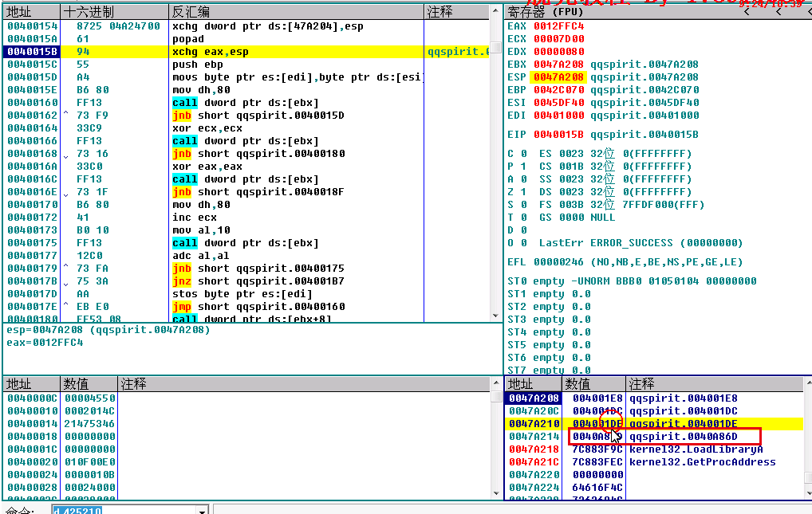This screenshot has width=812, height=514.
Task: Click the command input field 'd 425210'
Action: coord(124,510)
